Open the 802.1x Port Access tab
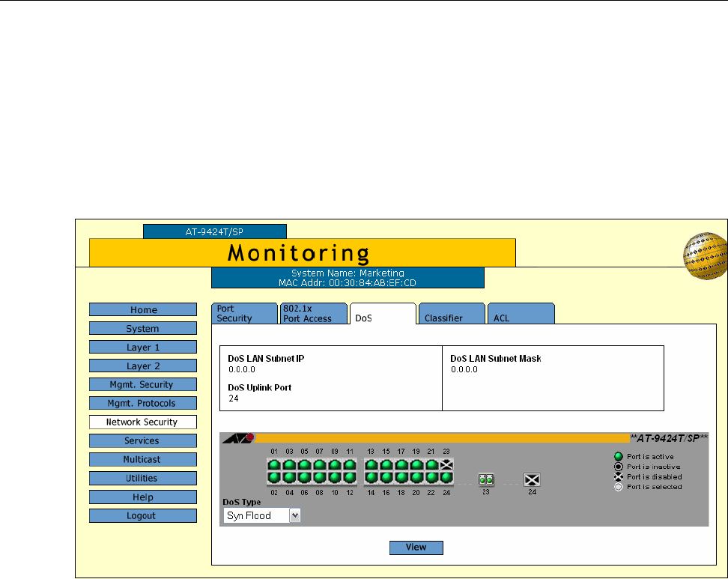 (x=313, y=313)
